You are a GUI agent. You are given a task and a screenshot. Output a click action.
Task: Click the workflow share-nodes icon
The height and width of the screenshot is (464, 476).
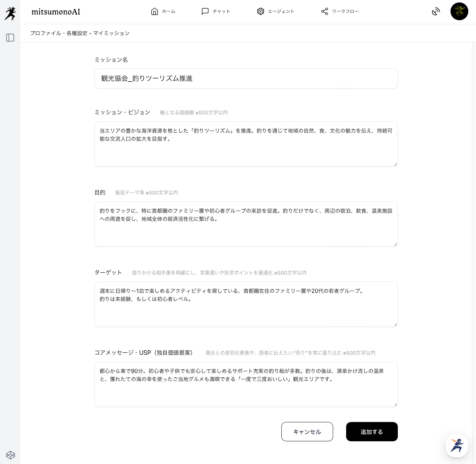tap(325, 11)
